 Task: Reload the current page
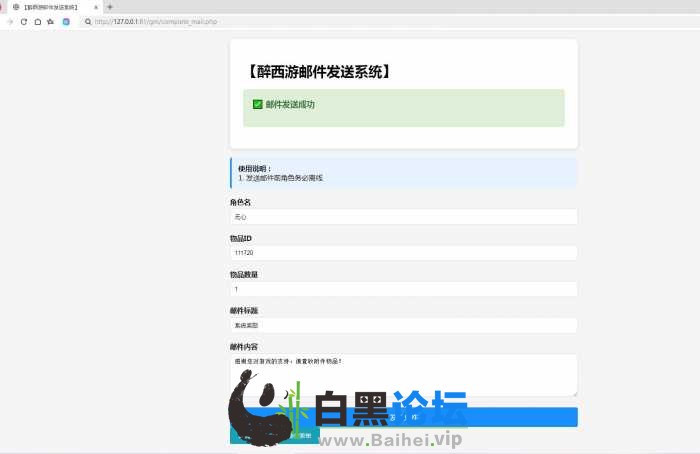pos(24,21)
